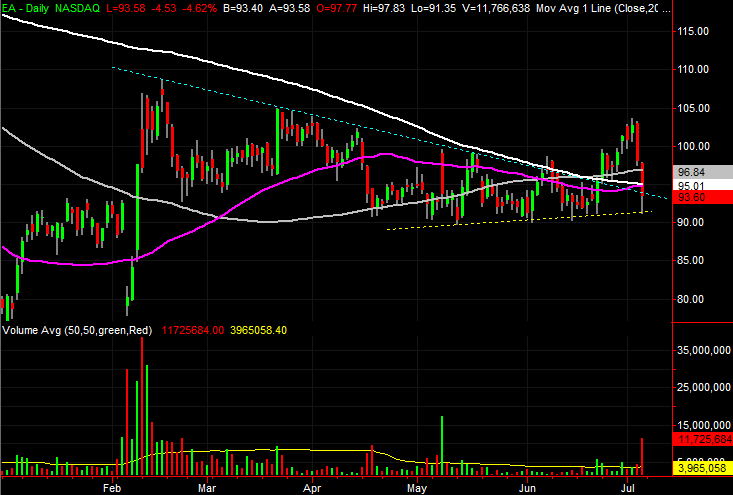Click the last price L=93.58
733x495 pixels.
click(x=125, y=8)
